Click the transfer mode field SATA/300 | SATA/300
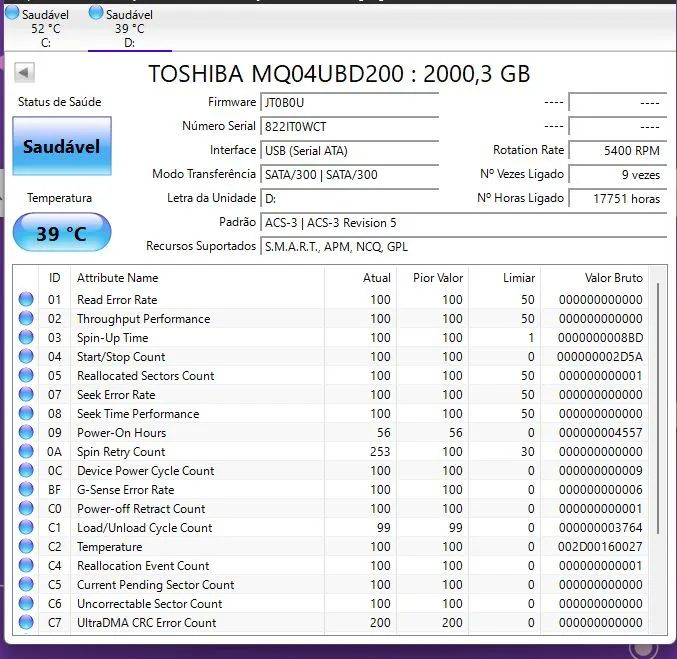This screenshot has height=659, width=677. pos(349,174)
